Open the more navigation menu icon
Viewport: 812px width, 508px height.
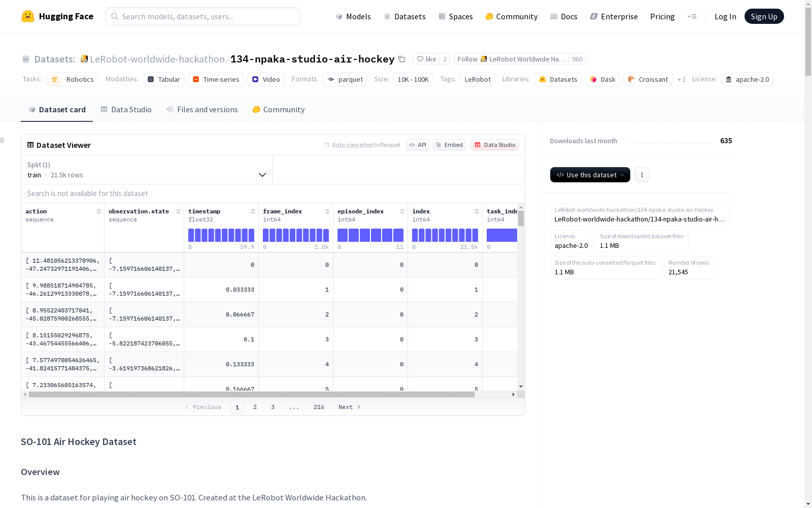692,16
